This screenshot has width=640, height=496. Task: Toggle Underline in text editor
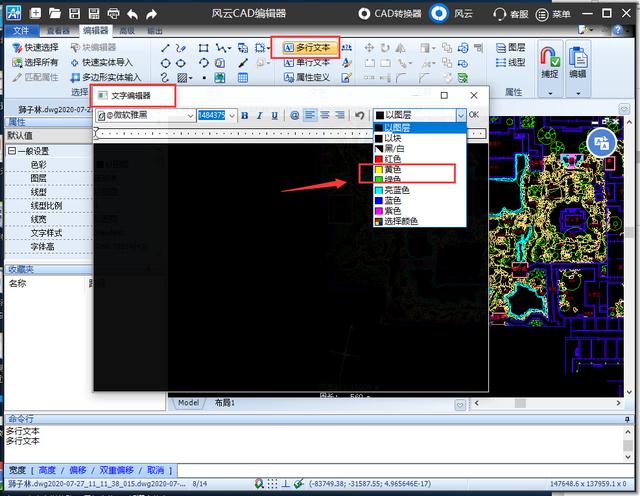point(275,116)
